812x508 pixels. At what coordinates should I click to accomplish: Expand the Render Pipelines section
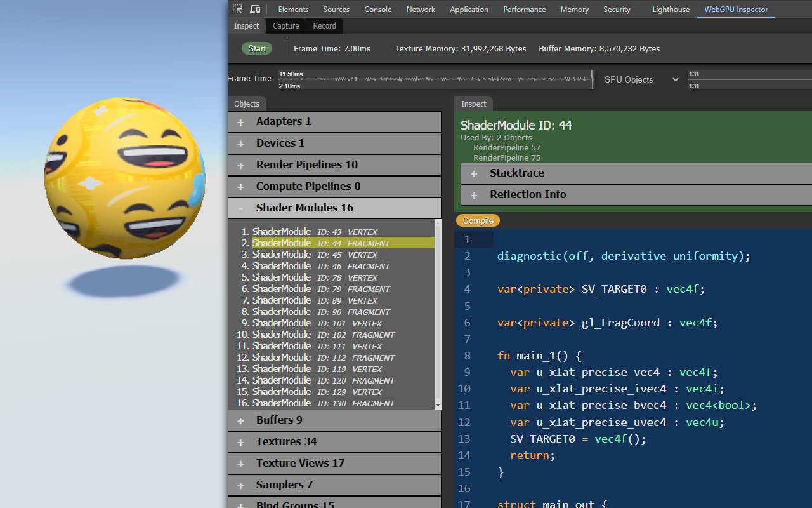tap(240, 164)
